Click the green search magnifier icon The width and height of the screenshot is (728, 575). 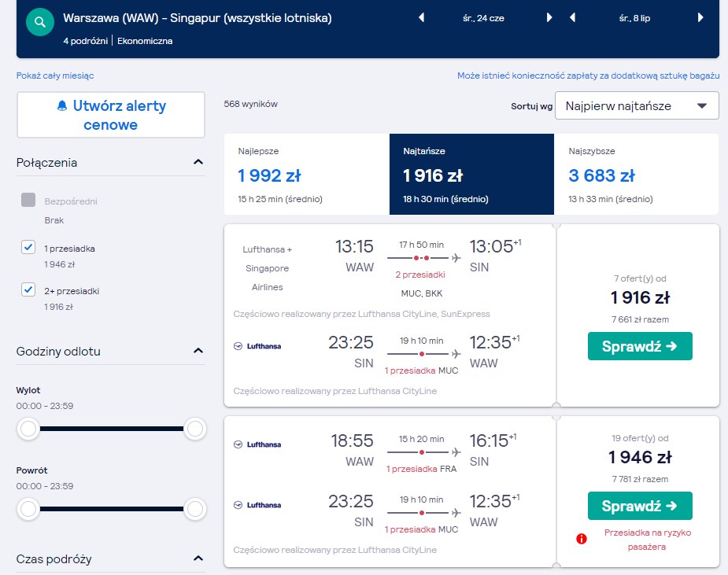(x=40, y=22)
